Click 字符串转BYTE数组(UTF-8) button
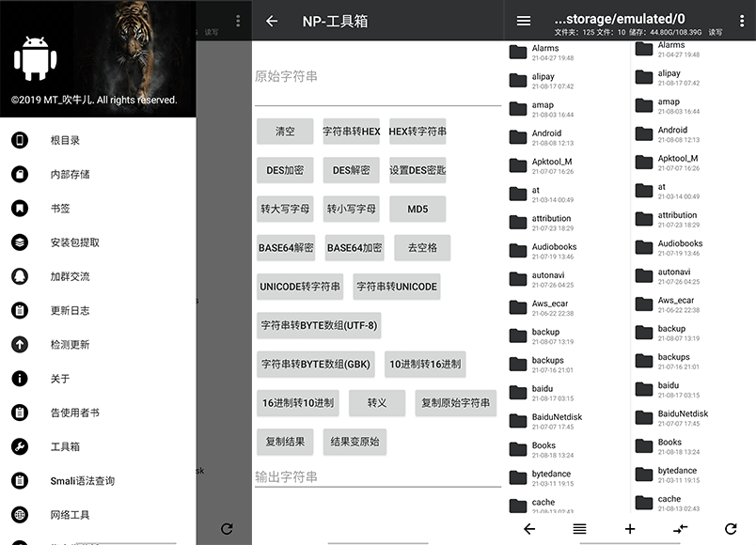This screenshot has width=756, height=545. coord(319,325)
